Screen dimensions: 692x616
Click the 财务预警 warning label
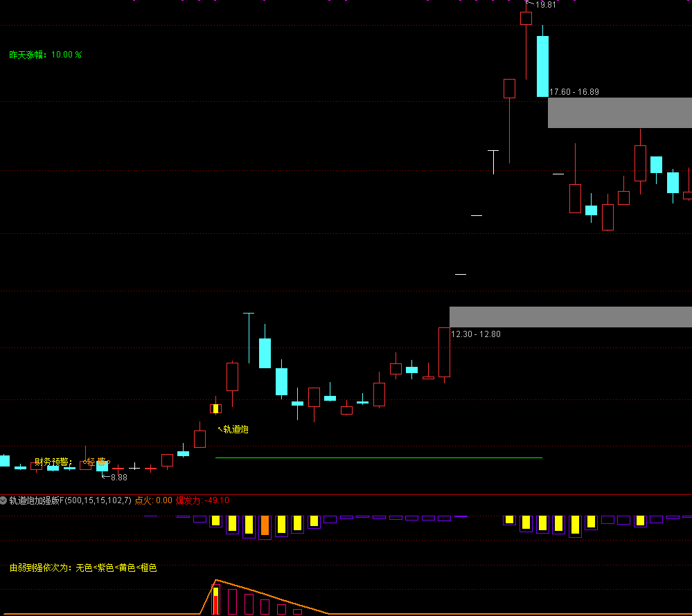point(53,462)
